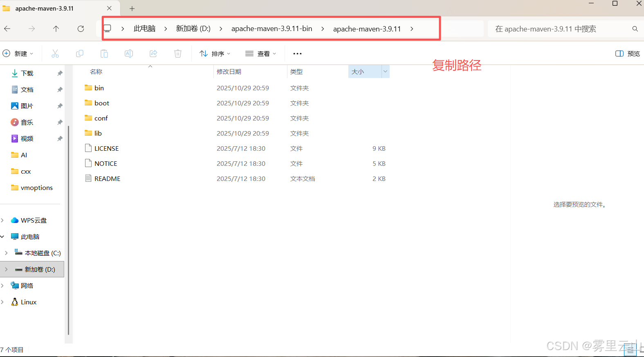This screenshot has height=357, width=644.
Task: Select 新加卷 (D:) in navigation tree
Action: coord(32,269)
